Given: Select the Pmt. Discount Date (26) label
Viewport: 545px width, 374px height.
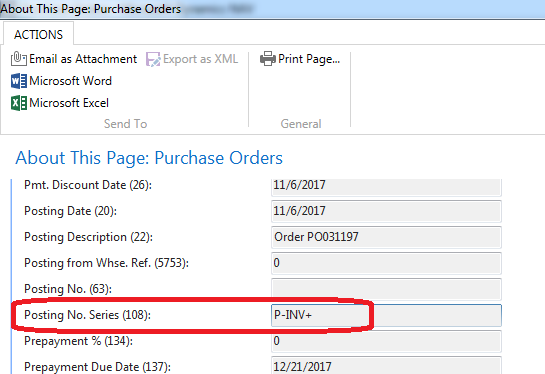Looking at the screenshot, I should point(88,185).
